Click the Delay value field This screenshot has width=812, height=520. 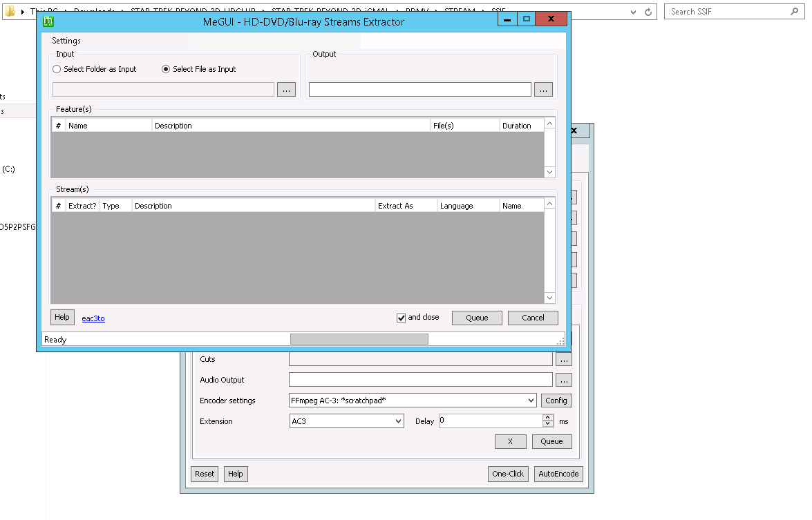491,421
